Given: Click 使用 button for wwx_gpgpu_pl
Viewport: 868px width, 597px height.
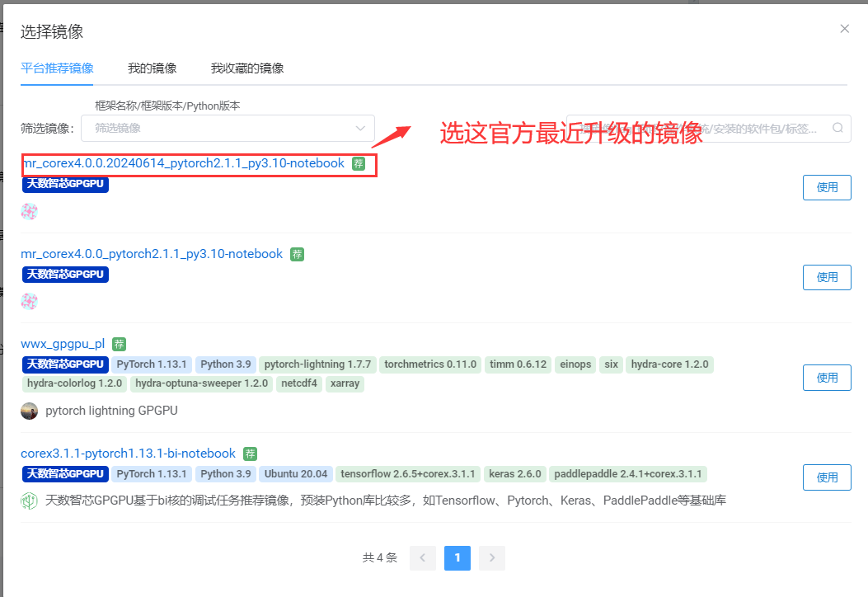Looking at the screenshot, I should tap(827, 378).
